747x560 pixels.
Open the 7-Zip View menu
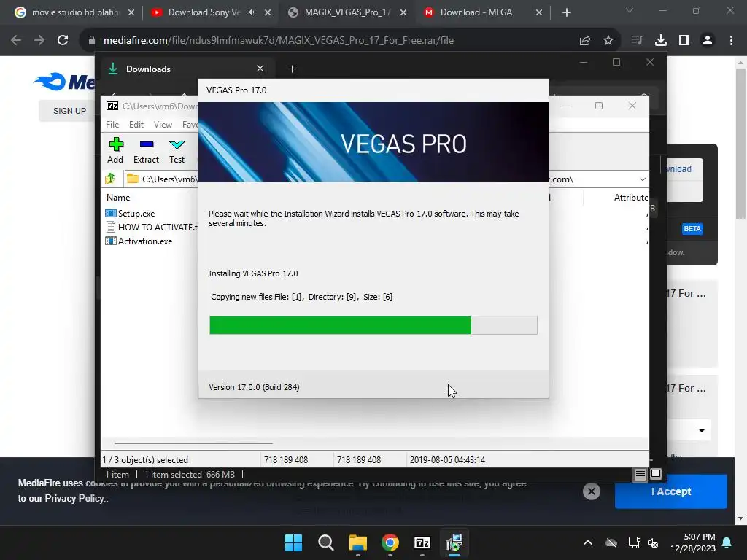pyautogui.click(x=163, y=124)
